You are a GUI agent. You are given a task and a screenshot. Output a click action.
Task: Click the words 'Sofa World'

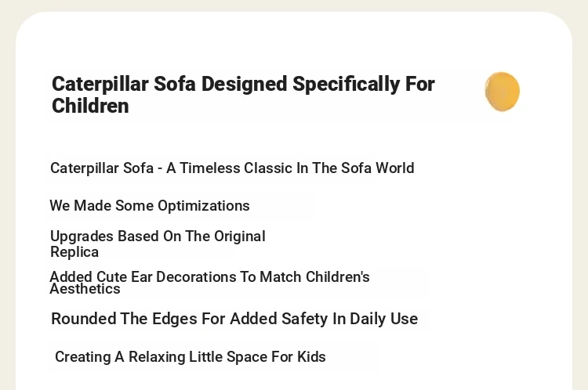tap(378, 168)
